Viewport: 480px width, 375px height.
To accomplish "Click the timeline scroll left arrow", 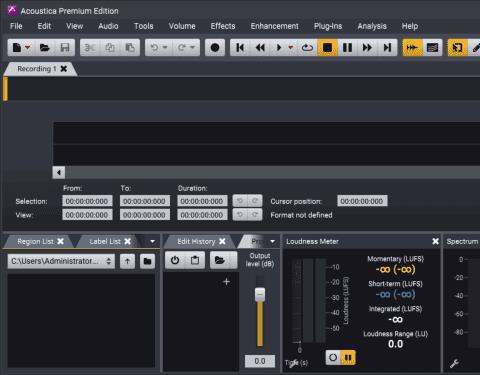I will click(59, 173).
